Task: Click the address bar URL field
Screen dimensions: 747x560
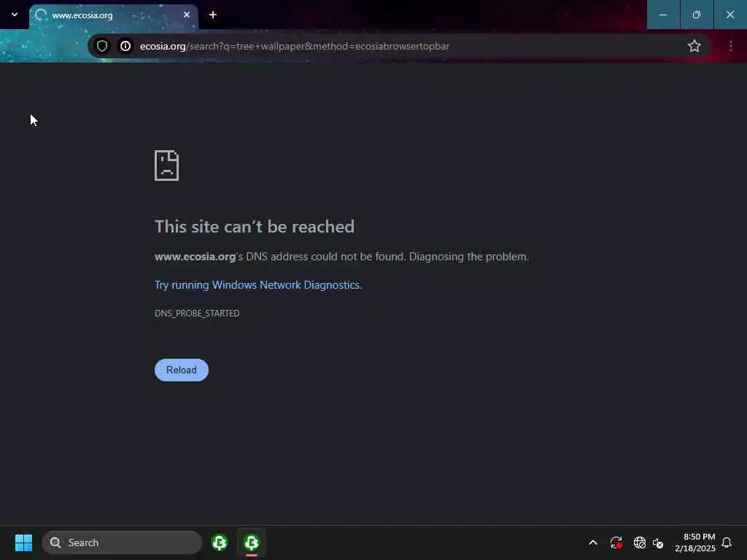Action: pos(399,46)
